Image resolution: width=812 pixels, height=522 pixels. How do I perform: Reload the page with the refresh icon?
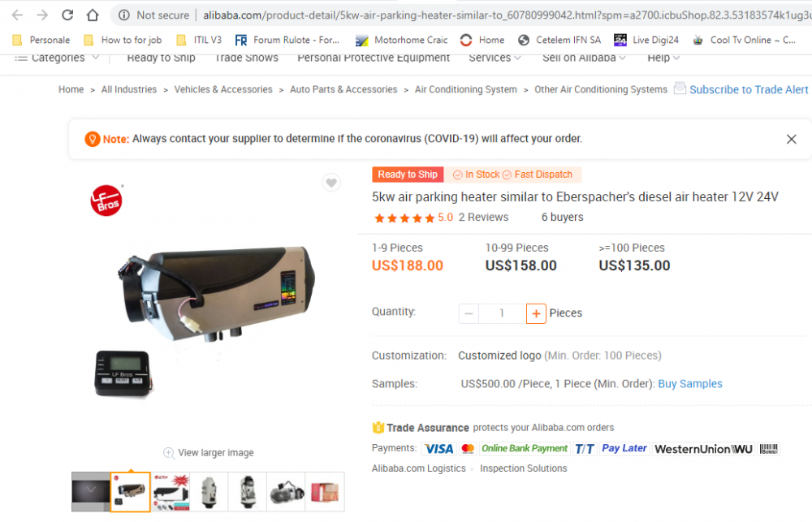[x=67, y=15]
